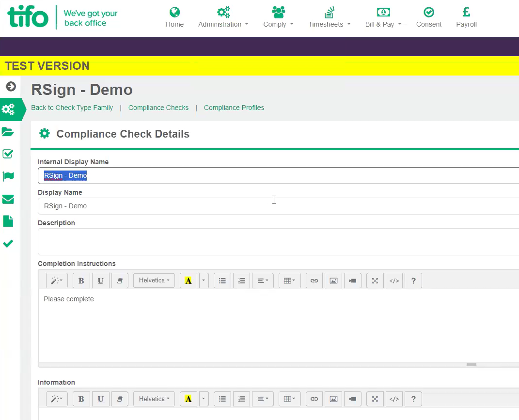Grab the Completion Instructions editor resize handle
The height and width of the screenshot is (420, 519).
472,364
